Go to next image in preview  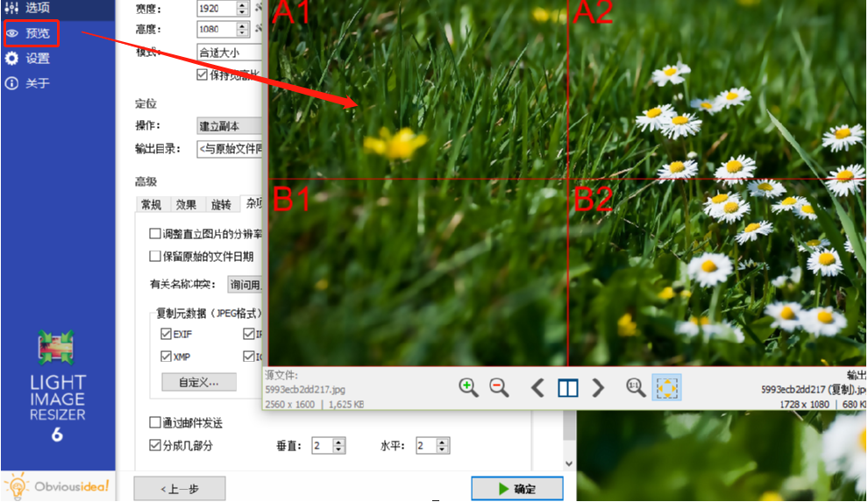[598, 387]
